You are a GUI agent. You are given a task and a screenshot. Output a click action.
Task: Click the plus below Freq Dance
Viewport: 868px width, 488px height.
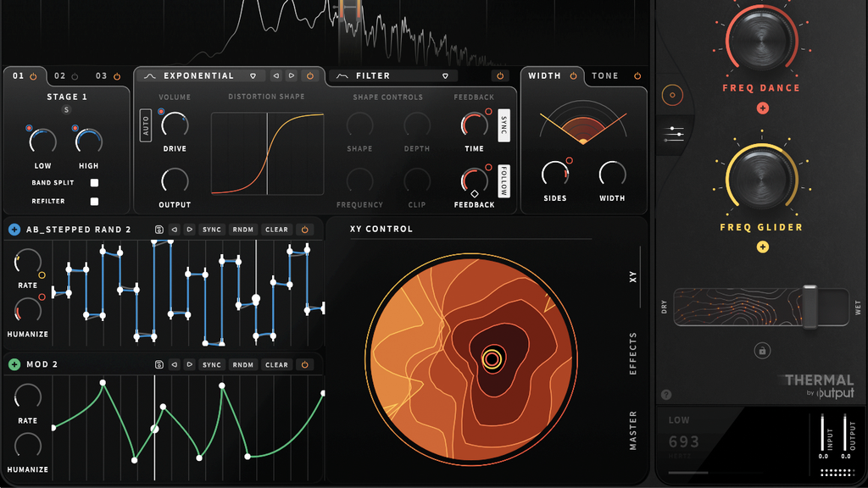(762, 108)
